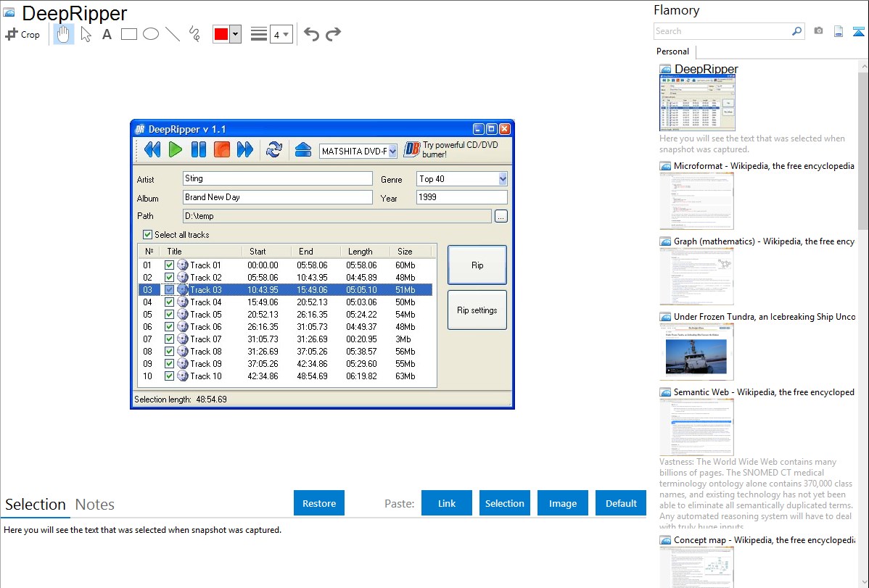The height and width of the screenshot is (588, 869).
Task: Undo the last annotation
Action: 311,34
